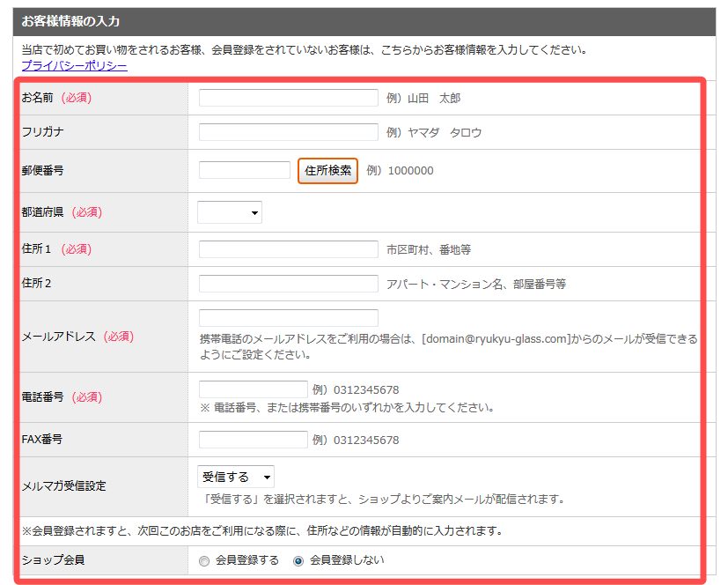
Task: Click the email note mentioning domain@ryukyu-glass.com
Action: tap(448, 346)
